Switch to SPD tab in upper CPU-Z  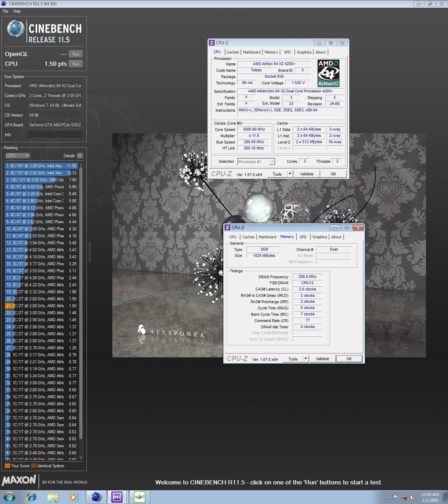[287, 52]
